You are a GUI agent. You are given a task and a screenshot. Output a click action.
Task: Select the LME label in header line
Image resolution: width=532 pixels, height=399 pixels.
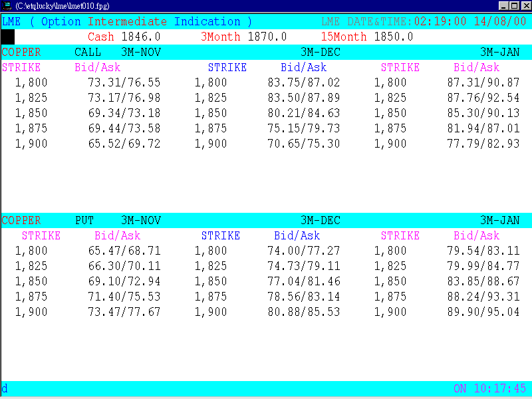pyautogui.click(x=11, y=21)
